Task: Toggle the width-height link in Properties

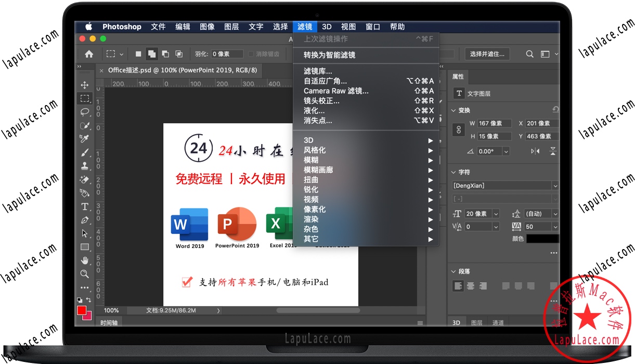Action: [458, 129]
